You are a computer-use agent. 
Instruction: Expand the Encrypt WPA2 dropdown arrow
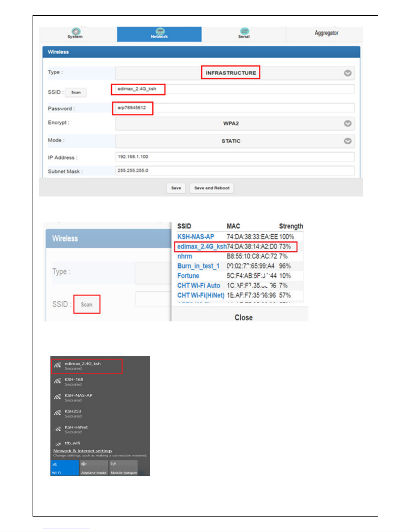click(x=348, y=124)
